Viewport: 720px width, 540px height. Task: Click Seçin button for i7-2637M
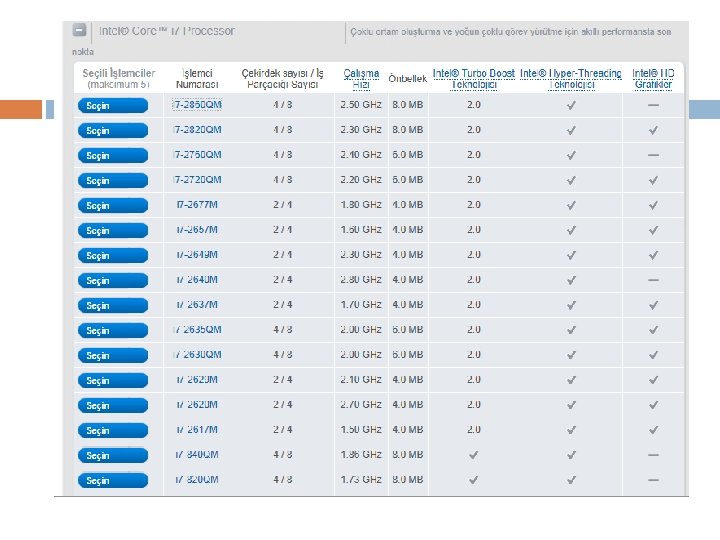[x=113, y=305]
